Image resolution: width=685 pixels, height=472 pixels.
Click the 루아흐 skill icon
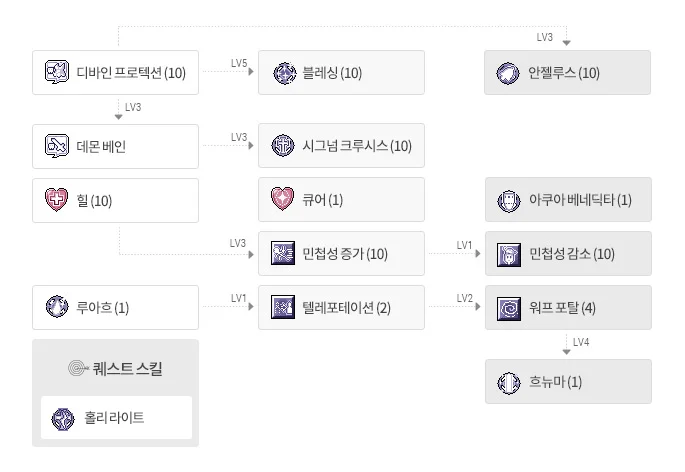pos(57,307)
